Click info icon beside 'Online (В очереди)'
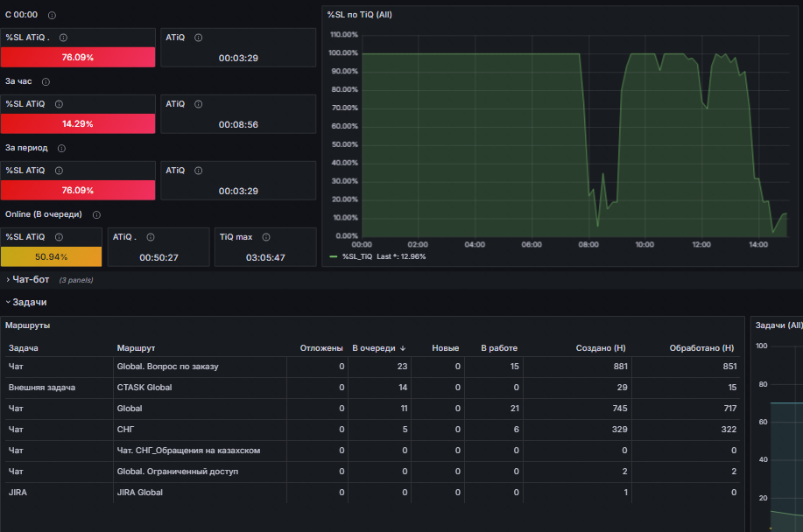 click(x=96, y=215)
